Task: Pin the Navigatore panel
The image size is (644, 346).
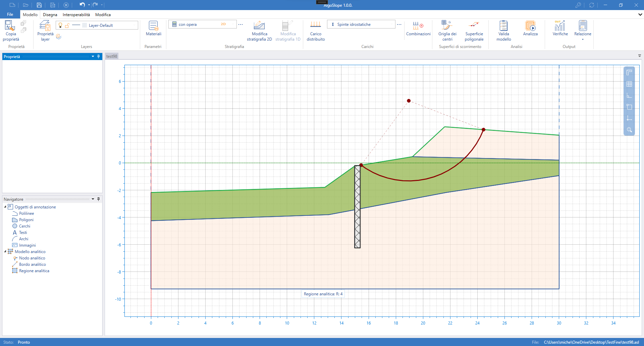Action: point(98,199)
